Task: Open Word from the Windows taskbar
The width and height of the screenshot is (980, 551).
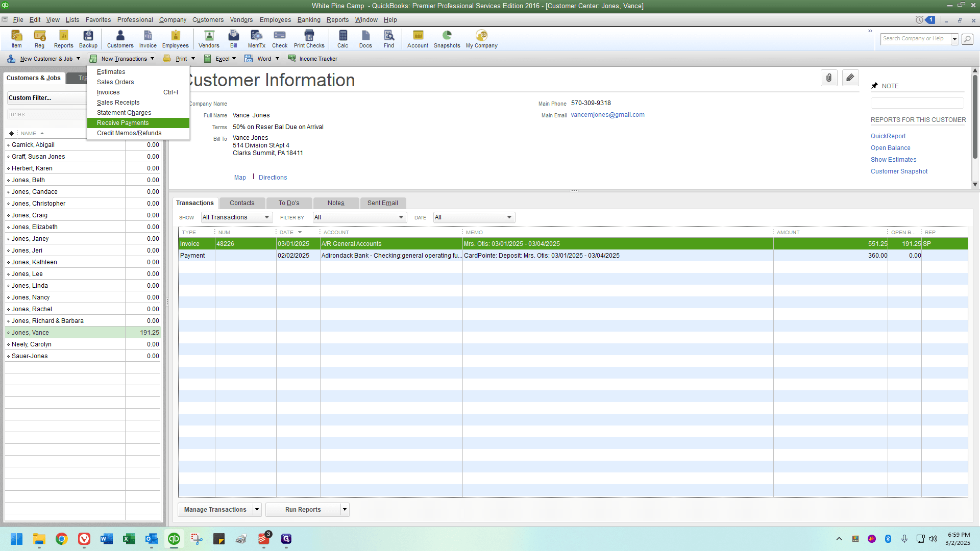Action: 107,539
